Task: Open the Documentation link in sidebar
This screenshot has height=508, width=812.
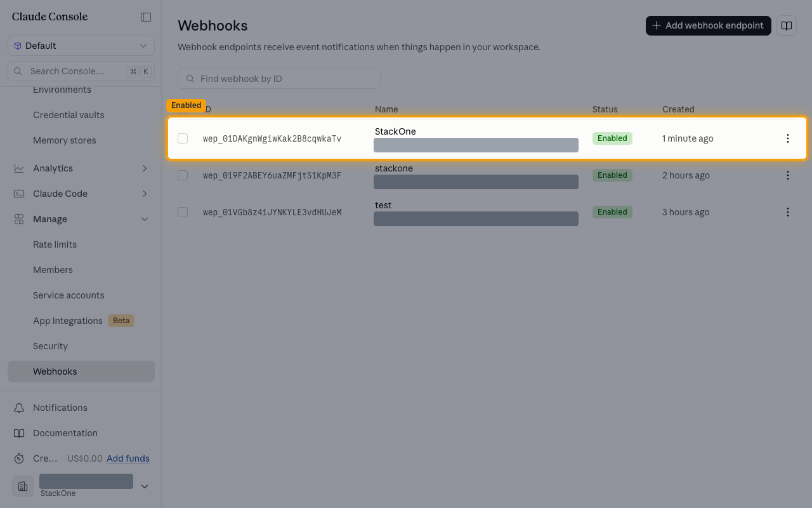Action: tap(65, 433)
